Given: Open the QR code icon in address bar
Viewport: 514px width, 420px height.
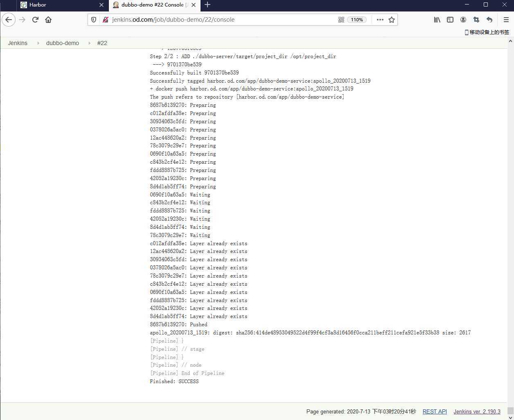Looking at the screenshot, I should (x=341, y=20).
